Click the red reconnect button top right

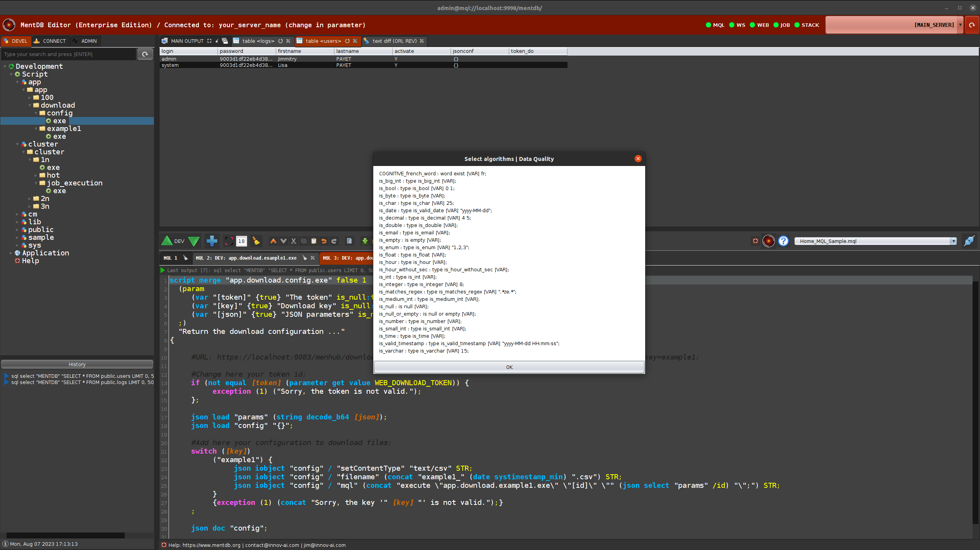(972, 25)
